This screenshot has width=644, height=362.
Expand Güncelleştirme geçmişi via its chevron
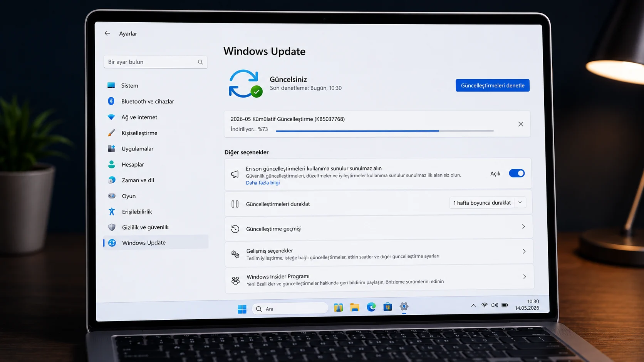click(x=523, y=227)
